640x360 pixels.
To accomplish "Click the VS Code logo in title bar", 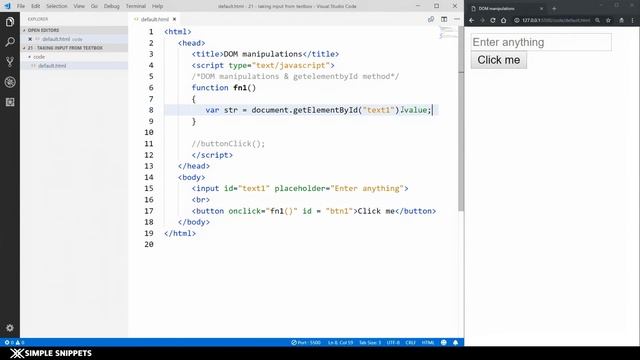I will (x=7, y=6).
